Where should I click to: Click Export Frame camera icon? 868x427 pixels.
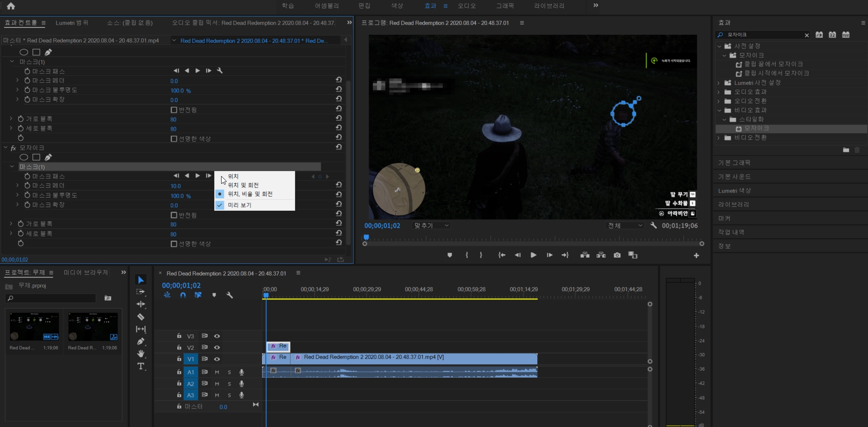(x=617, y=255)
